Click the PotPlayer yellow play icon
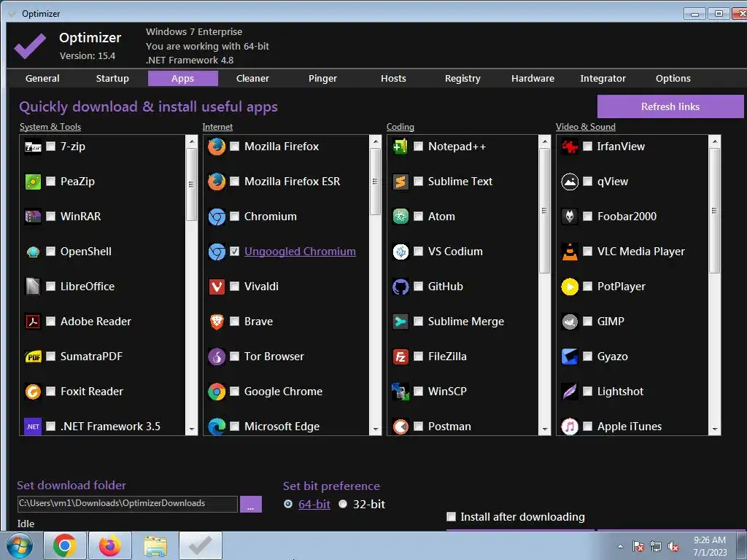Image resolution: width=747 pixels, height=560 pixels. click(570, 287)
